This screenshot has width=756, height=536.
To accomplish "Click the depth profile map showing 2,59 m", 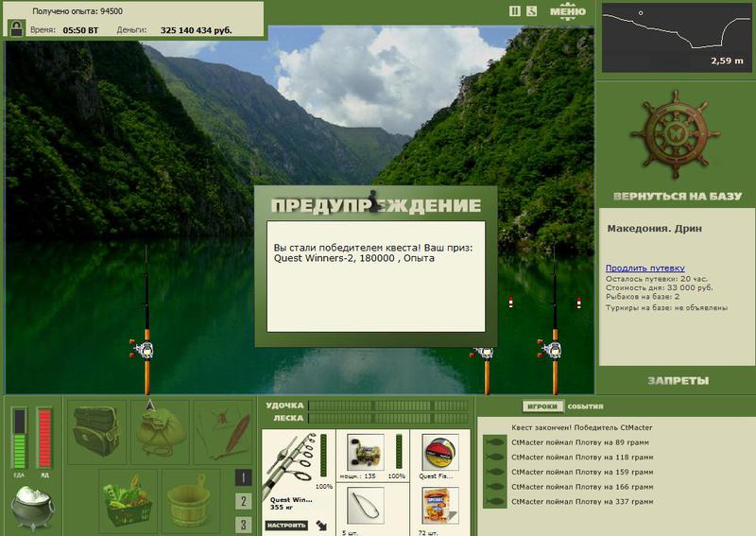I will click(x=677, y=38).
